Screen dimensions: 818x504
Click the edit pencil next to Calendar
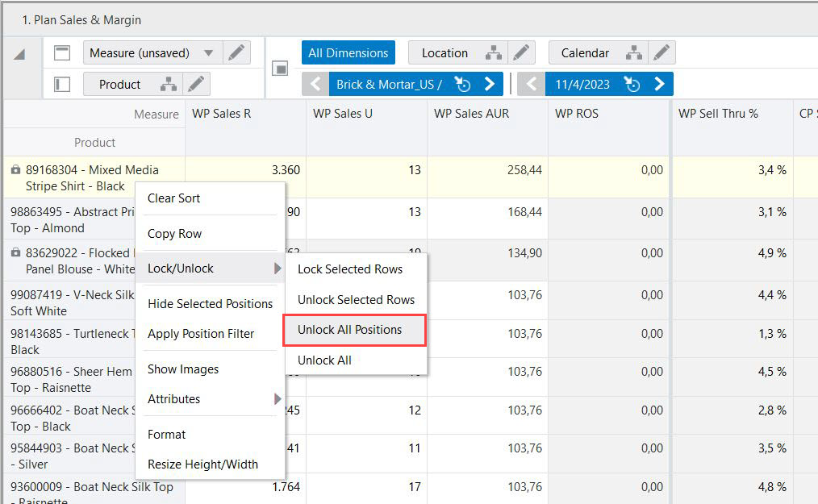[661, 53]
